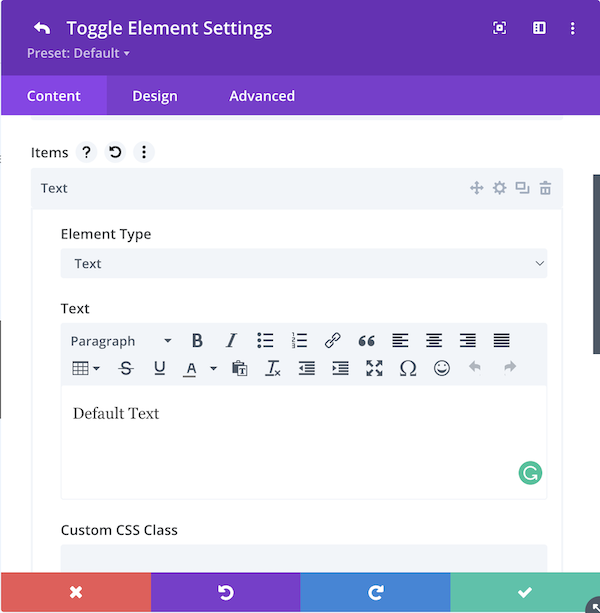Viewport: 600px width, 613px height.
Task: Apply blockquote formatting
Action: click(366, 341)
